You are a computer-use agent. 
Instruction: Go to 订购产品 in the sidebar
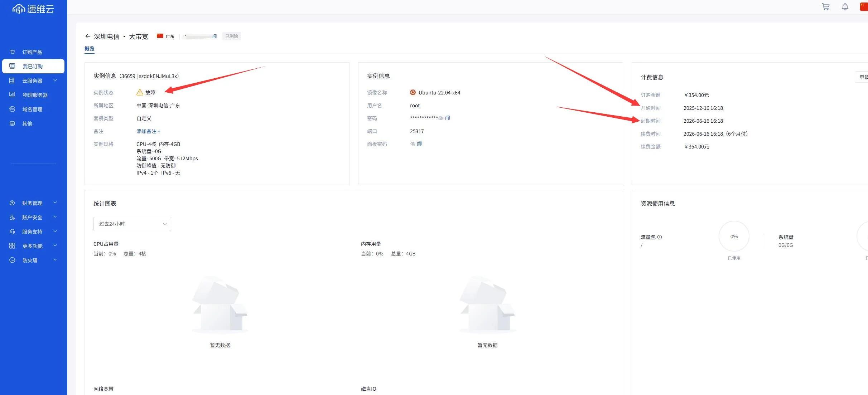point(32,52)
